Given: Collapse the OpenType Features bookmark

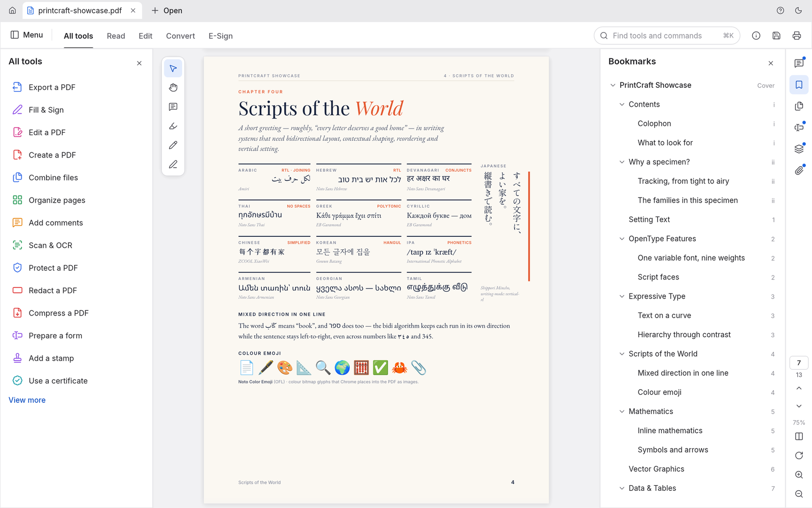Looking at the screenshot, I should pos(622,239).
